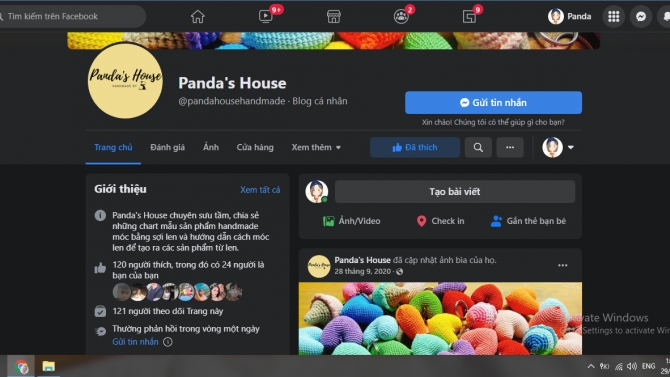Open the Groups icon in top bar
The width and height of the screenshot is (670, 377).
[x=401, y=17]
